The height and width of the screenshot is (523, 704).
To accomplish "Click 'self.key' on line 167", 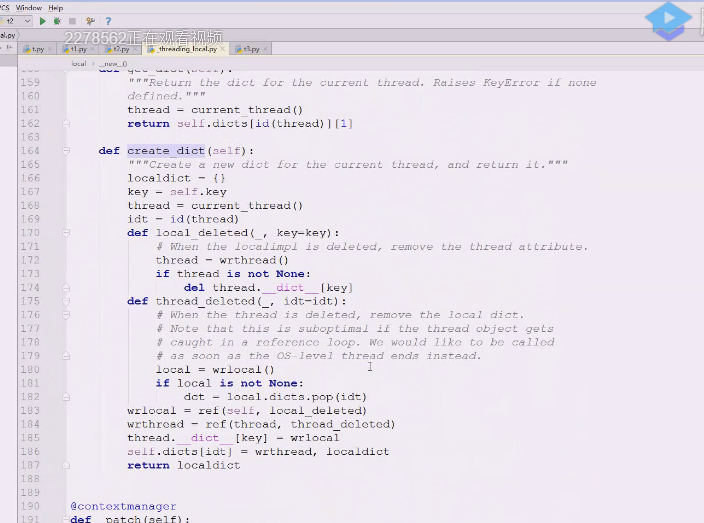I will coord(198,192).
